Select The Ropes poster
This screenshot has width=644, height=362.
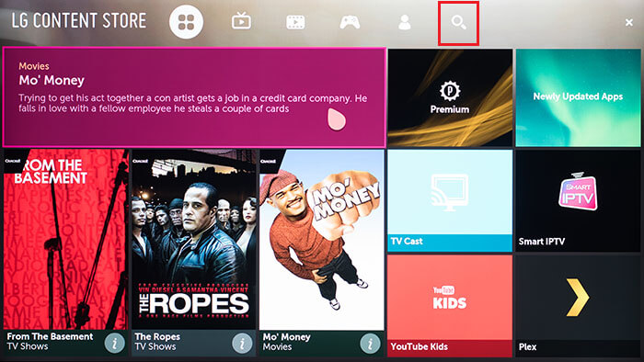194,240
